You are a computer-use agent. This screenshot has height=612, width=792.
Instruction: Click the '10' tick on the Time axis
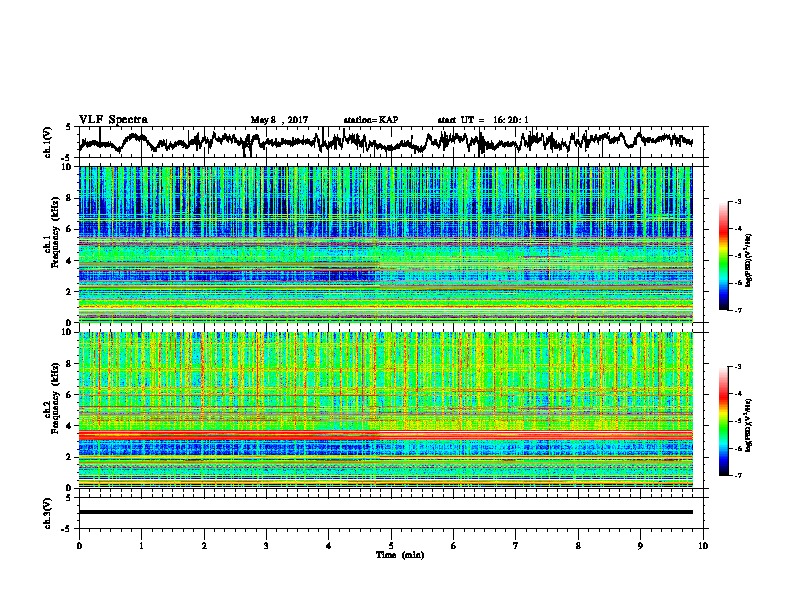point(703,546)
